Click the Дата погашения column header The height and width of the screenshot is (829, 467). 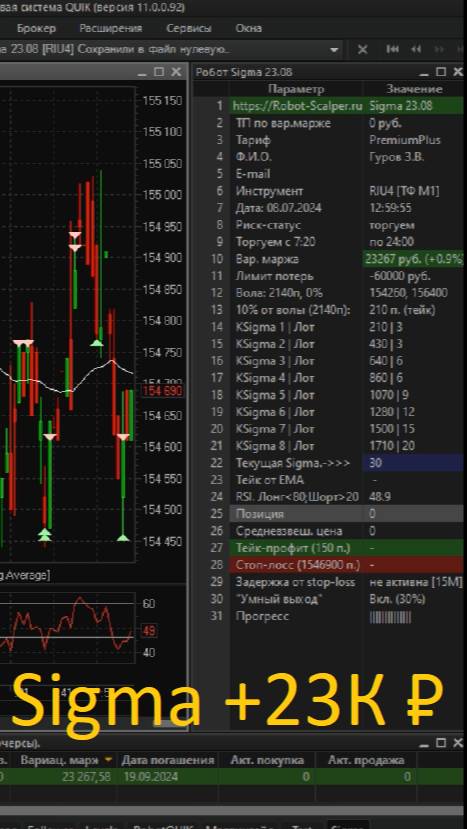(168, 760)
